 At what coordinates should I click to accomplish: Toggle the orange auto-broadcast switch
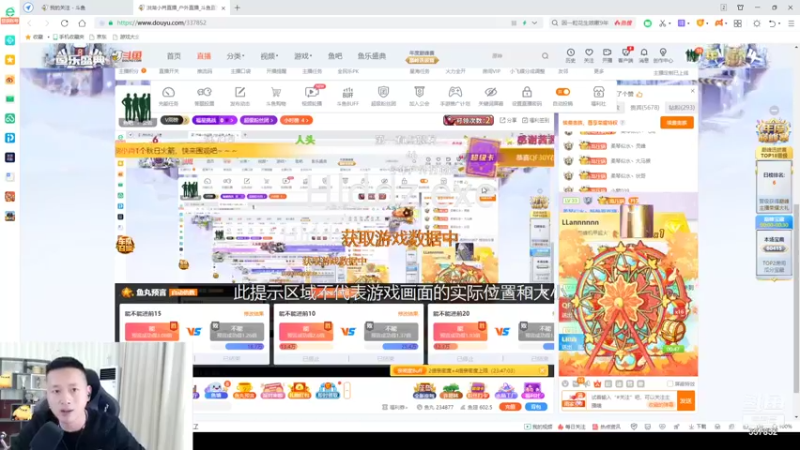563,92
